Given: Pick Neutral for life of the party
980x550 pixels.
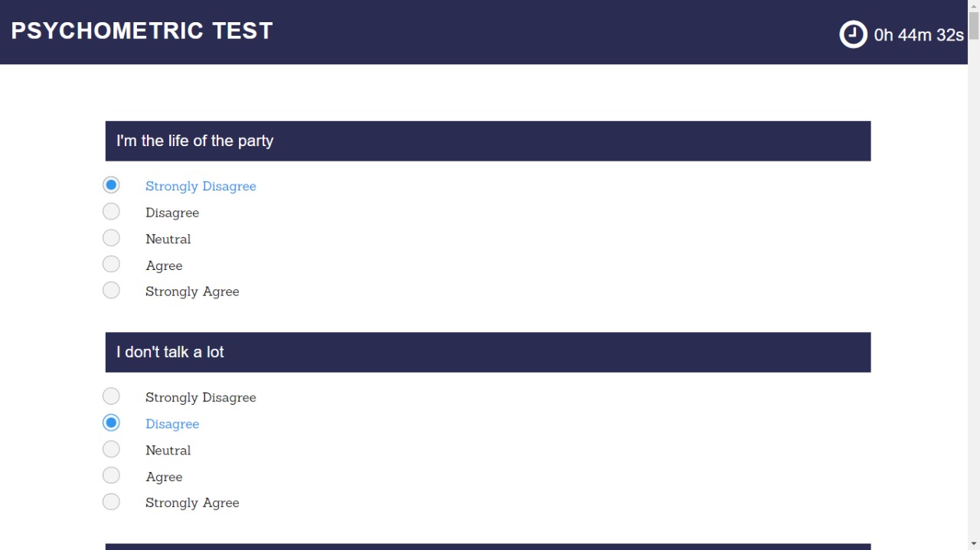Looking at the screenshot, I should 111,238.
